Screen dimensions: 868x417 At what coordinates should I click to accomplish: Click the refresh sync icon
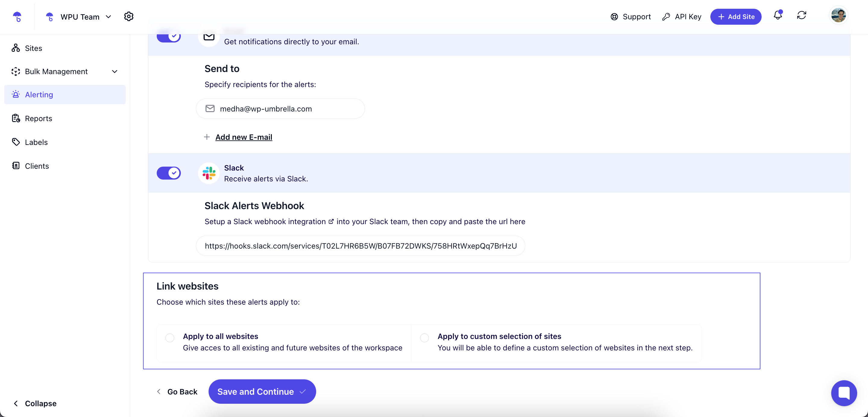pos(802,15)
